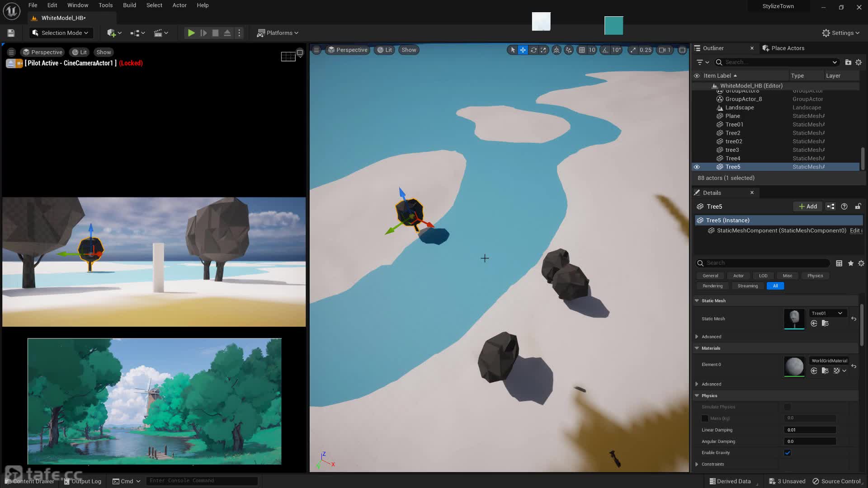The height and width of the screenshot is (488, 868).
Task: Activate the scale gizmo tool
Action: click(543, 50)
